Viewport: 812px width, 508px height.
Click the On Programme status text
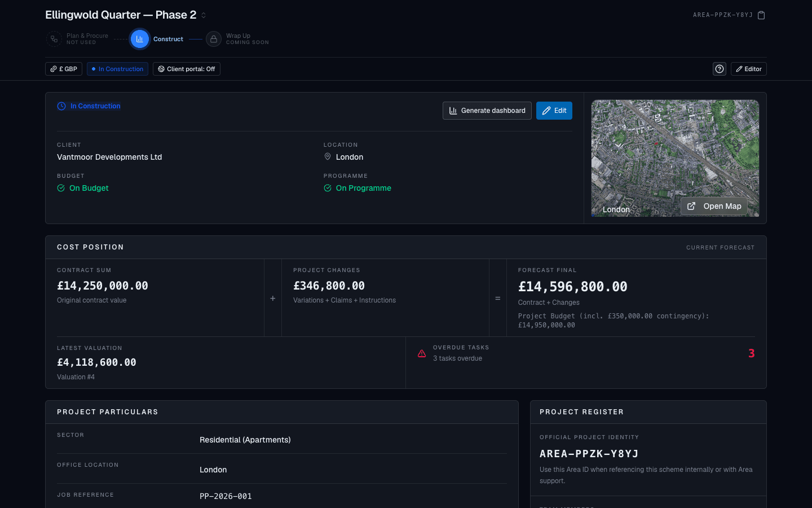364,188
